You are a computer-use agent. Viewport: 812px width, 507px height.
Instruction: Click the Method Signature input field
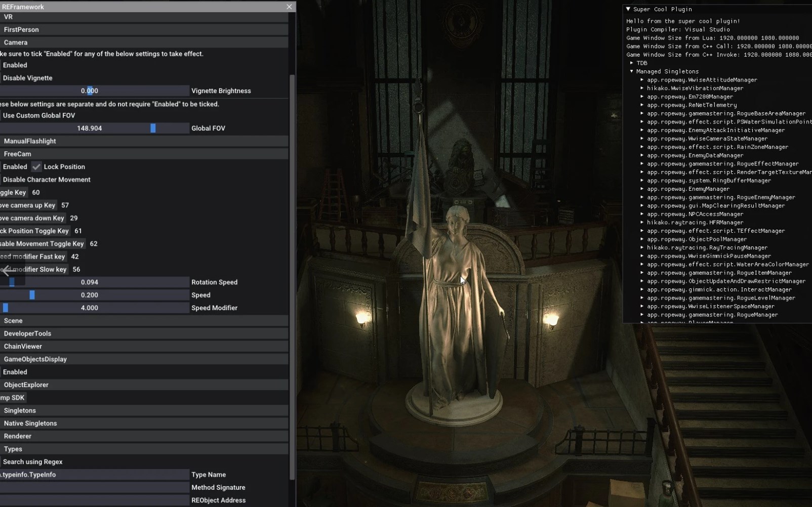(94, 488)
